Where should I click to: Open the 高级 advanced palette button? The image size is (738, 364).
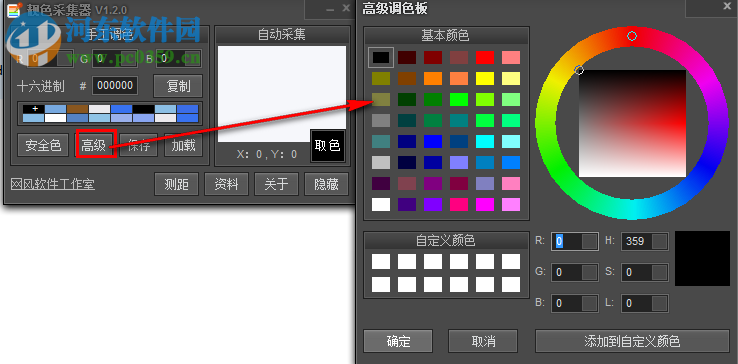point(94,145)
